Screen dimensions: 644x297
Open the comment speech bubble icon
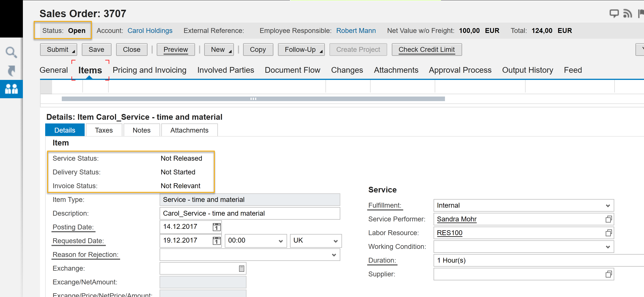point(614,13)
